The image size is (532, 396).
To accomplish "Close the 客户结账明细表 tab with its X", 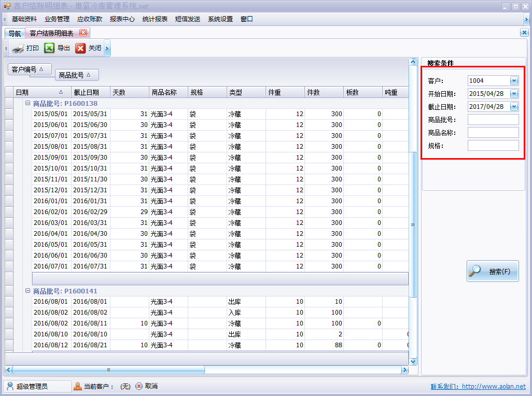I will (x=83, y=33).
